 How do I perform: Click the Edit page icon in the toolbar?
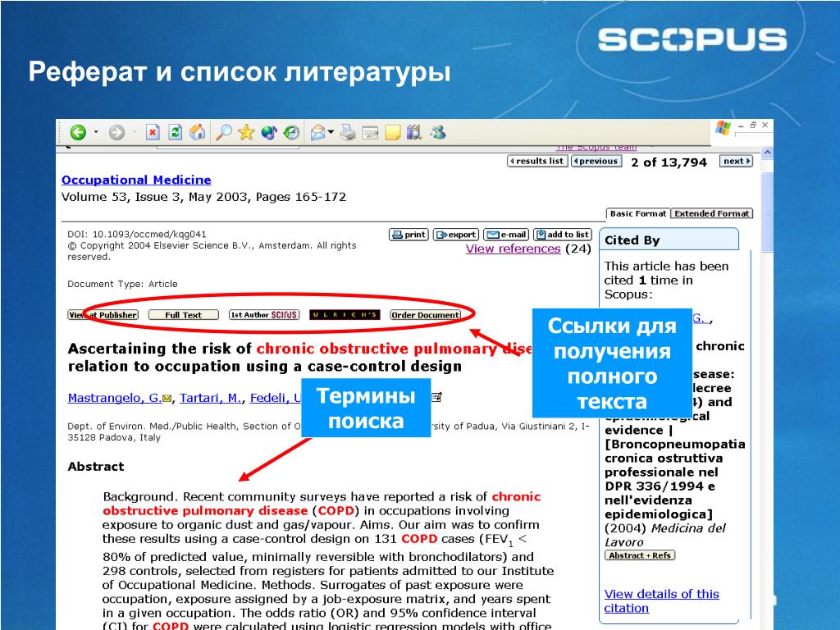[370, 132]
